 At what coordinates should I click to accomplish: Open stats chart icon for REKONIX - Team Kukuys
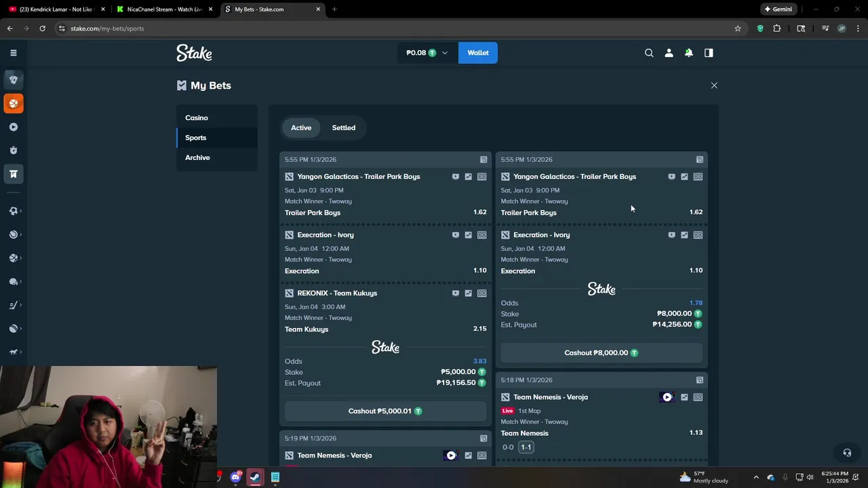coord(468,293)
